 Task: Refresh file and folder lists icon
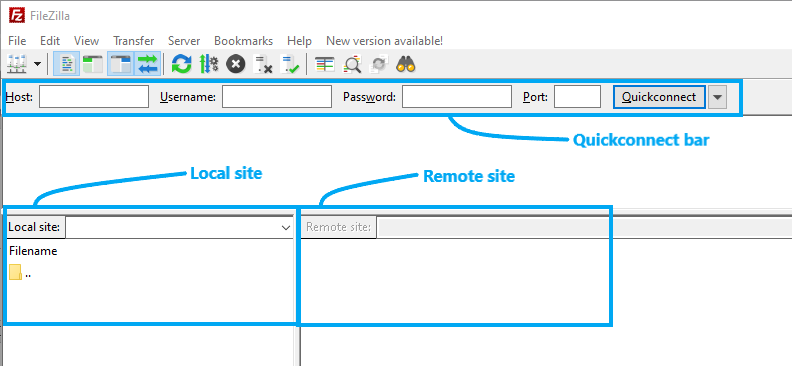(181, 64)
